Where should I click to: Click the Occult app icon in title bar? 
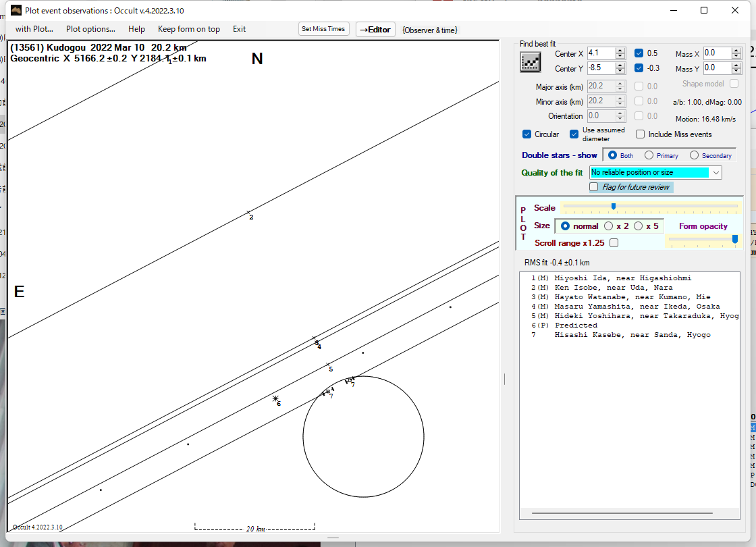[x=16, y=10]
